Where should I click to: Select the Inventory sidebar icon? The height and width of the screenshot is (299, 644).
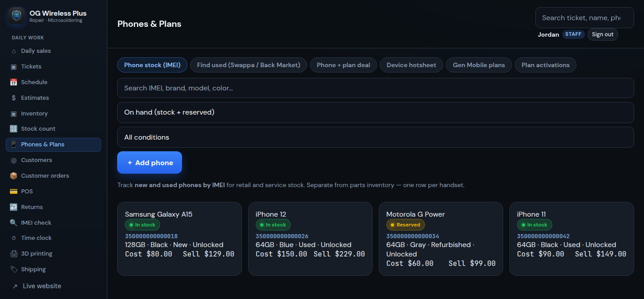(x=13, y=114)
